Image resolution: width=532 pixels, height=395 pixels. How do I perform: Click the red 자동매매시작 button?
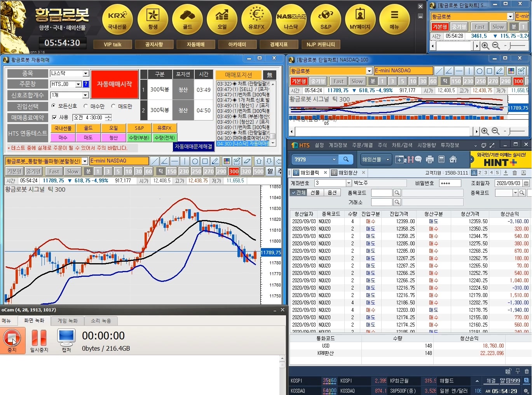click(x=115, y=84)
